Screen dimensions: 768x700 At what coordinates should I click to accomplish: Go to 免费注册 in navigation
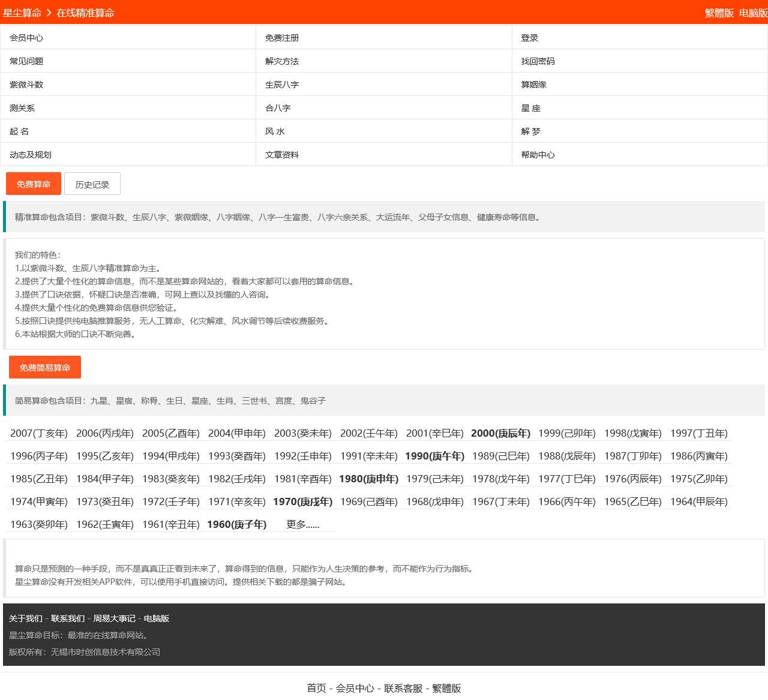282,38
